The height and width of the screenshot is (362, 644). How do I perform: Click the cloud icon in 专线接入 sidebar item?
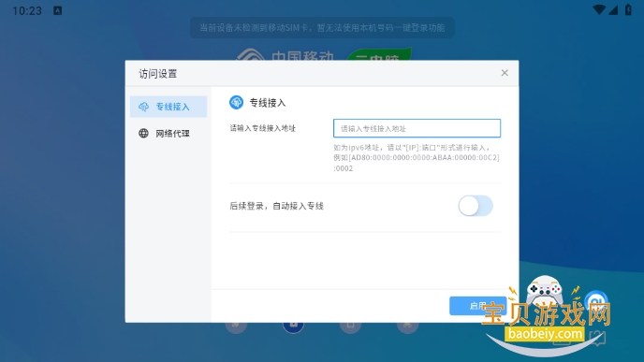point(143,107)
